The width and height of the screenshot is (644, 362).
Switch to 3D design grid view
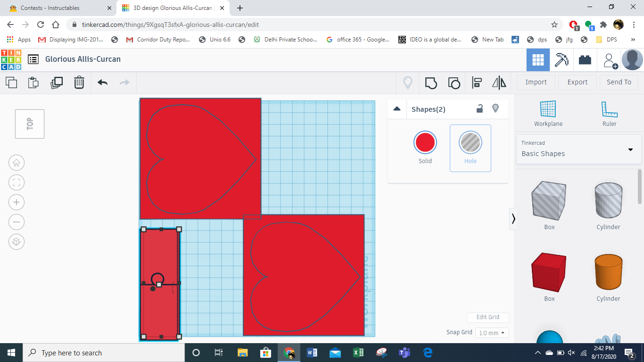pos(538,60)
